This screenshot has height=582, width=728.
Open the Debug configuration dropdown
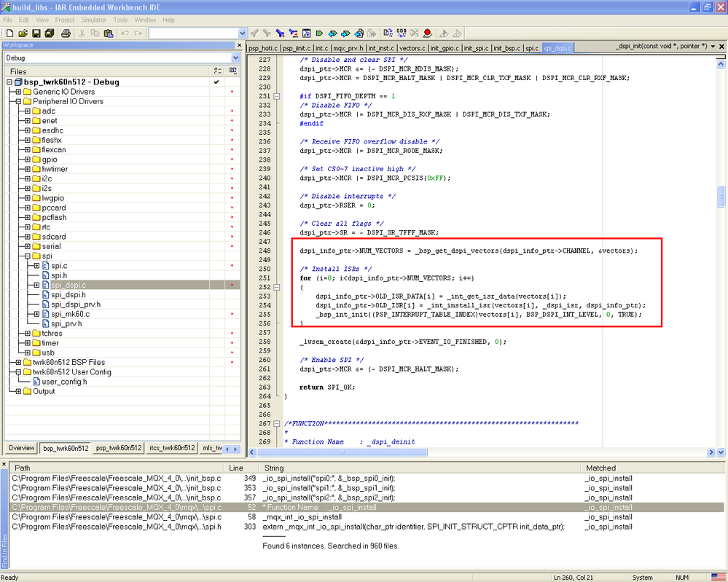tap(236, 58)
